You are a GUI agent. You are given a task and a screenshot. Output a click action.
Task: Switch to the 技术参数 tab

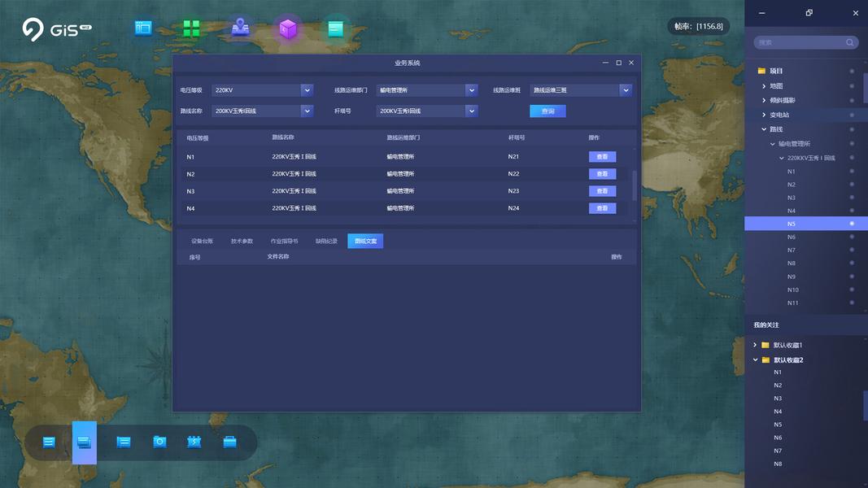click(x=242, y=242)
